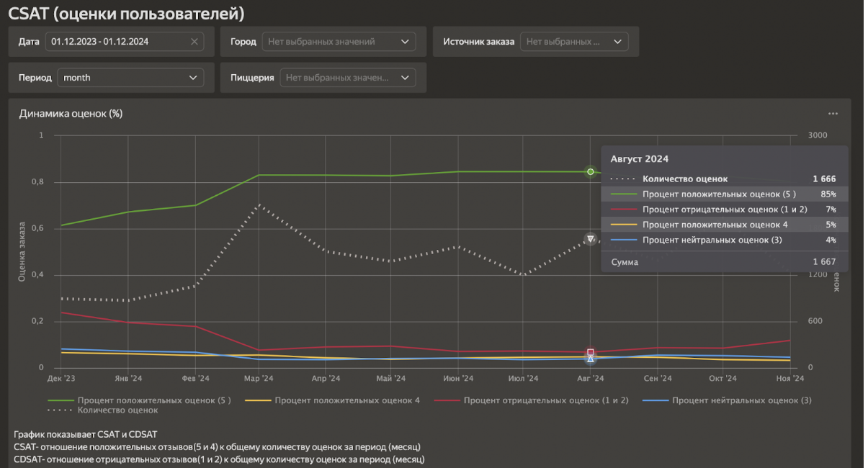This screenshot has width=868, height=468.
Task: Click the triangle marker on dotted line
Action: point(591,238)
